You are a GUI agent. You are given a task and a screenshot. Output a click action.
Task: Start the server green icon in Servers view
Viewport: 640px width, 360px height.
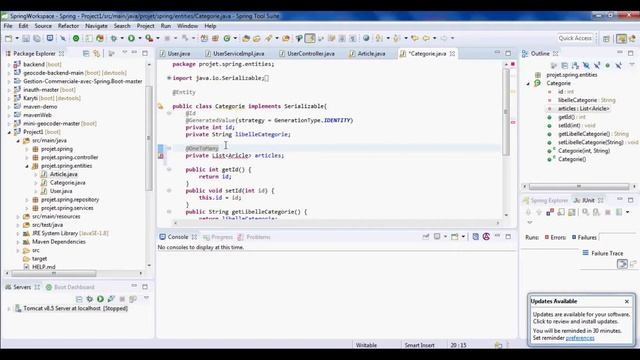(100, 299)
